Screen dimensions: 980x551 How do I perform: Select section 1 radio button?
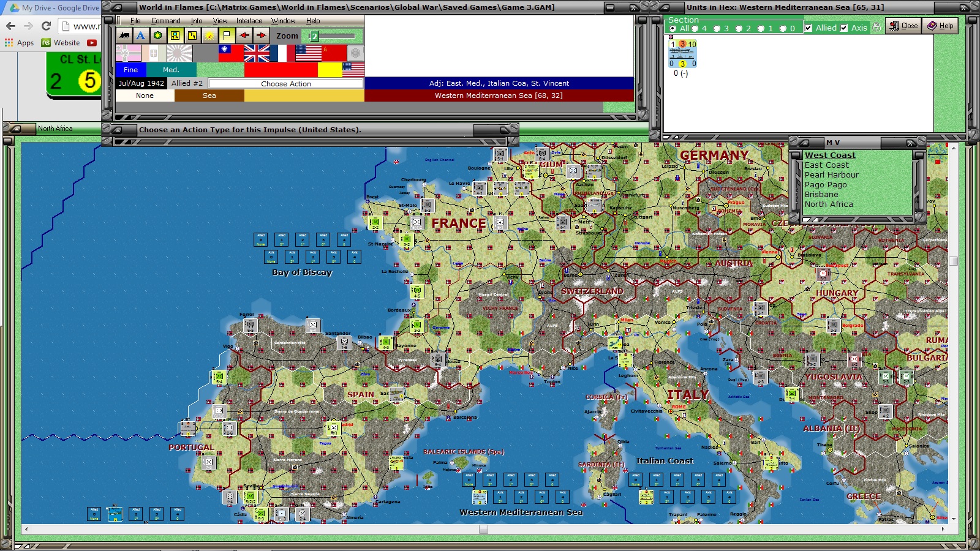pos(761,28)
